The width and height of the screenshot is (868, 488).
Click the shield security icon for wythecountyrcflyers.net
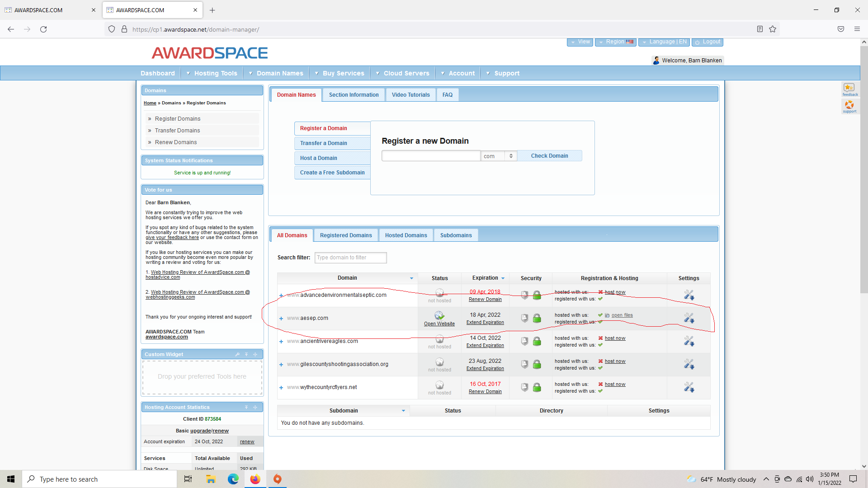pos(524,387)
